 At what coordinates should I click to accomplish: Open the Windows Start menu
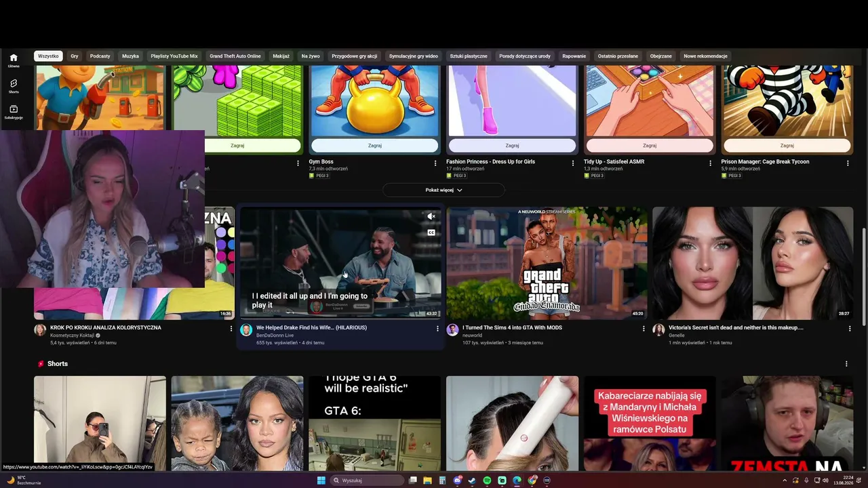click(x=321, y=481)
